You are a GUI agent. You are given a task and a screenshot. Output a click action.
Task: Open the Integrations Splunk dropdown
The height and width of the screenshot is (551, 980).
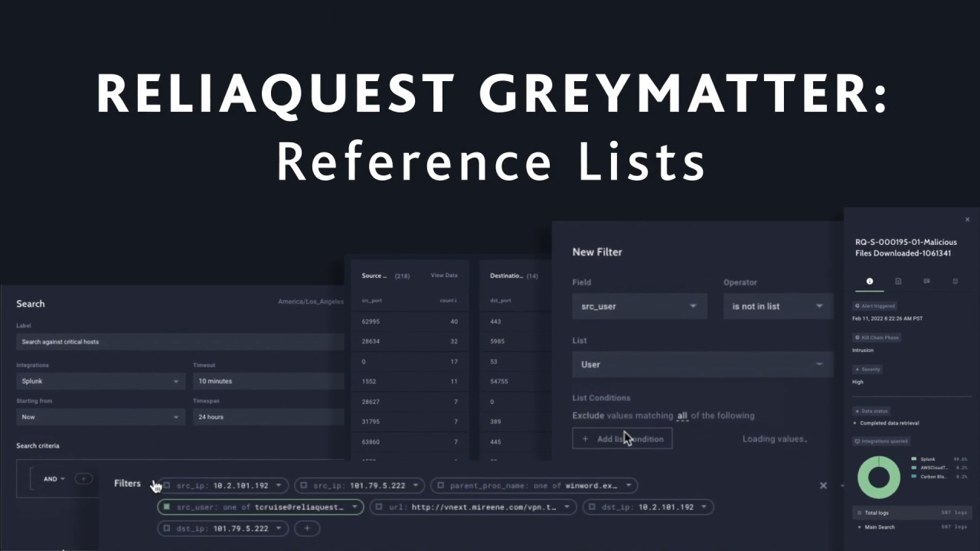100,381
